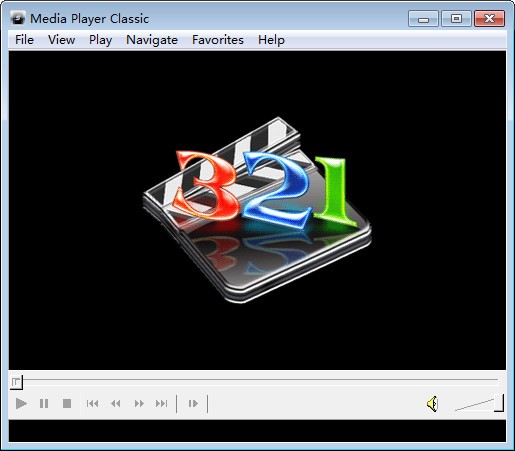This screenshot has width=515, height=451.
Task: Click the Media Player Classic title bar icon
Action: (17, 18)
